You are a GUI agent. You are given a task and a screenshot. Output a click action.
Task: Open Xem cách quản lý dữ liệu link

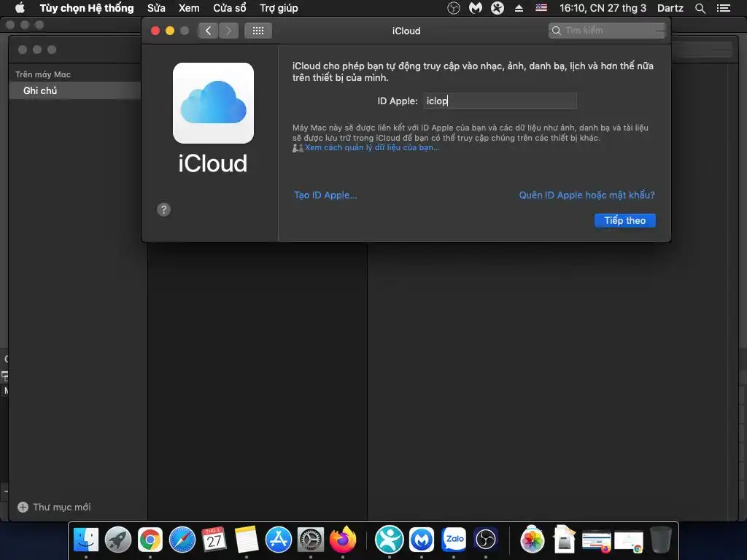click(x=372, y=147)
